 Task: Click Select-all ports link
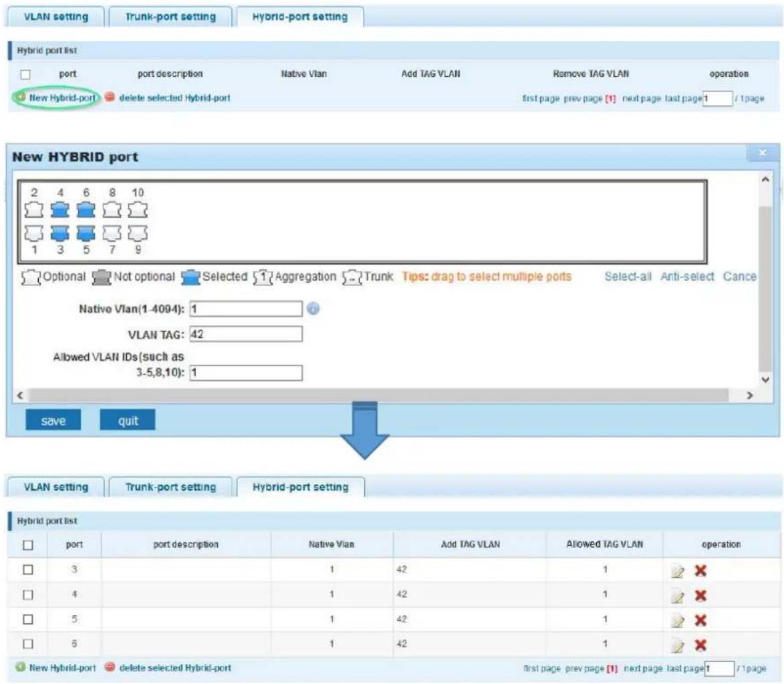[x=628, y=277]
